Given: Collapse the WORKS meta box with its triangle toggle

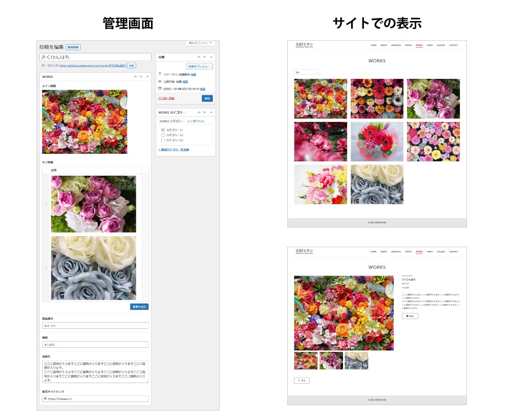Looking at the screenshot, I should click(147, 76).
